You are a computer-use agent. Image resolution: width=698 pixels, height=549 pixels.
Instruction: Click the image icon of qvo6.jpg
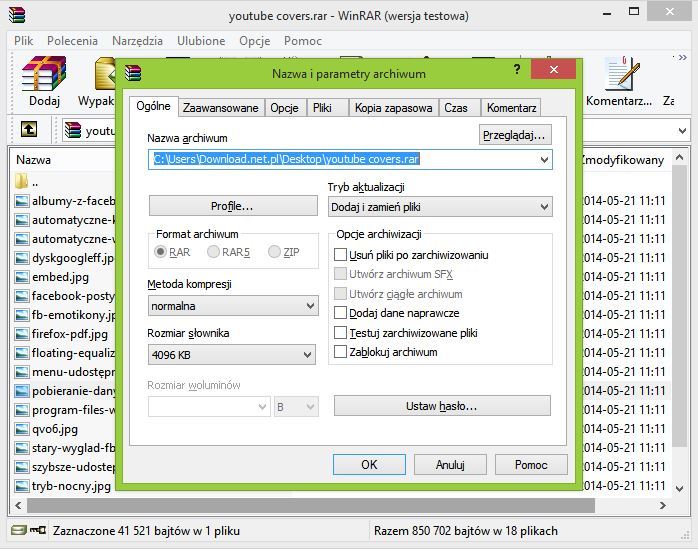coord(21,429)
